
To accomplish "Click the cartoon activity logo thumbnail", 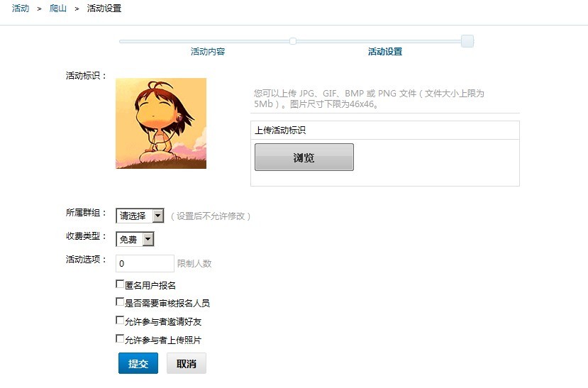I will [x=161, y=123].
